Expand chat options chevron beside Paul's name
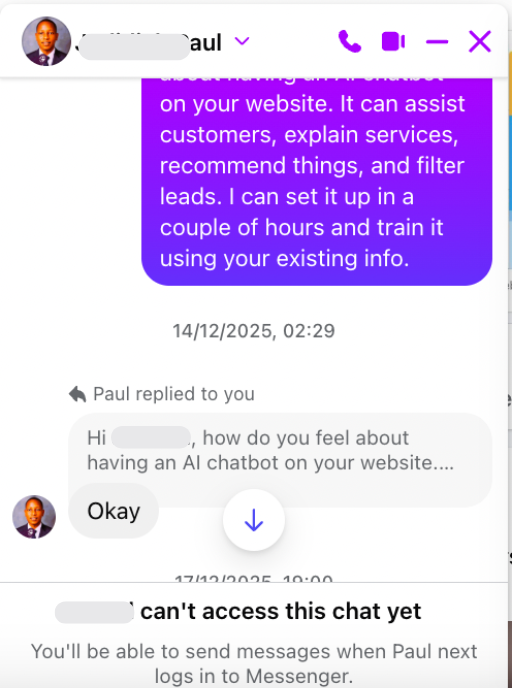Screen dimensions: 512x688 (x=242, y=41)
